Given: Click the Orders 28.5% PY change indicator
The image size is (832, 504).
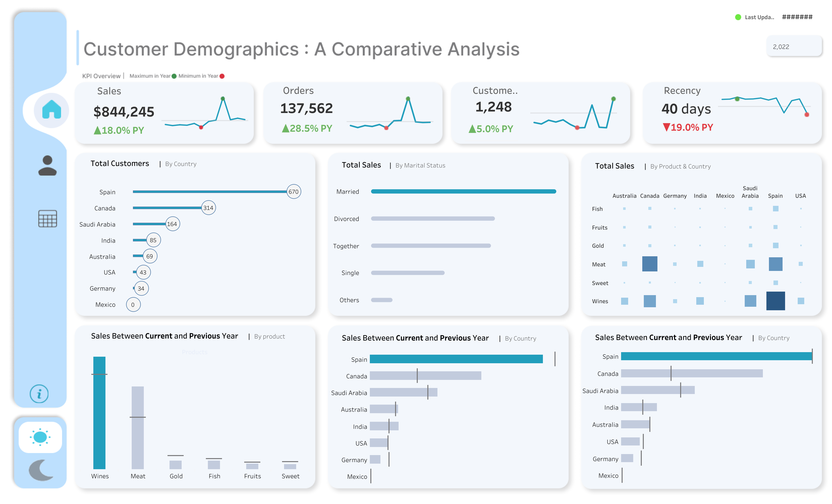Looking at the screenshot, I should (307, 128).
